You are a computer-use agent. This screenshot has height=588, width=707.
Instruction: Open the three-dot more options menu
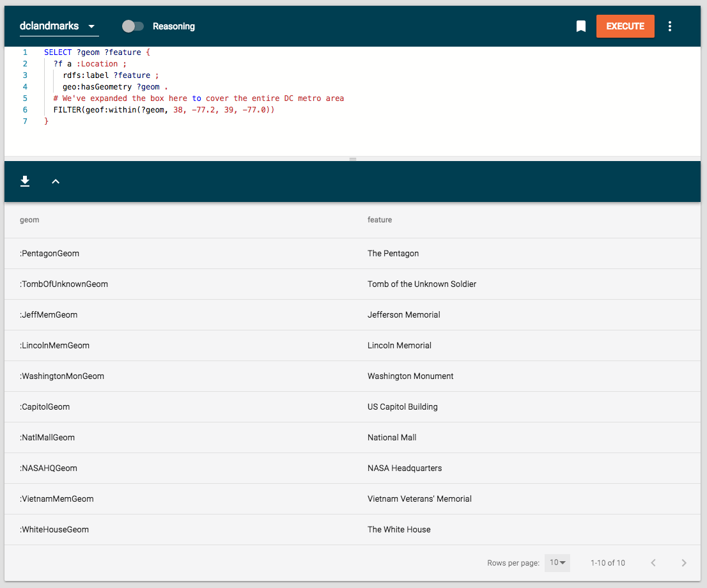click(x=669, y=26)
